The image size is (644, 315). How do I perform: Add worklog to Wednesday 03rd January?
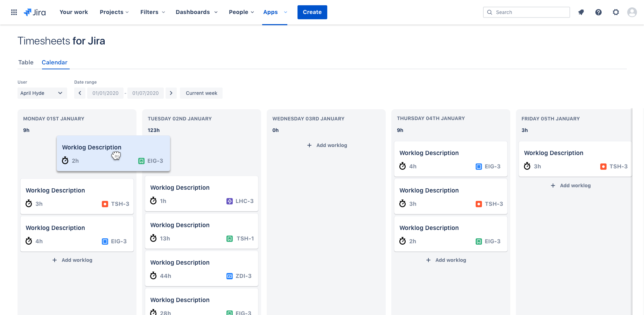pos(327,145)
